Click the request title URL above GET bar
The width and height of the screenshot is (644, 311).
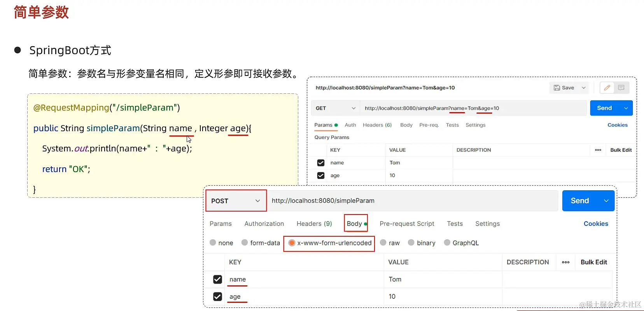(385, 88)
